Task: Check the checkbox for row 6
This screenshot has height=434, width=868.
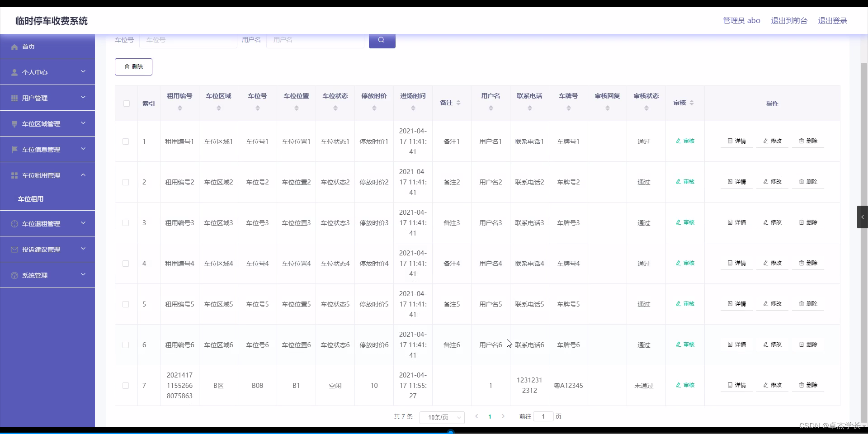Action: [x=126, y=345]
